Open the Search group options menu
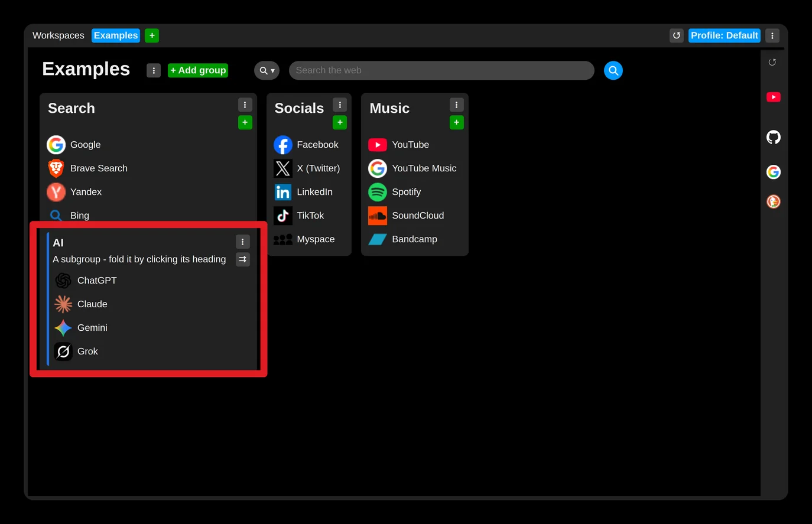 [x=245, y=105]
